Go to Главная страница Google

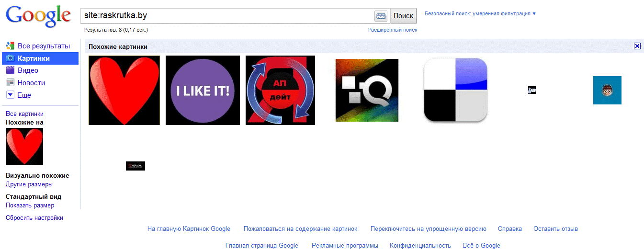262,246
